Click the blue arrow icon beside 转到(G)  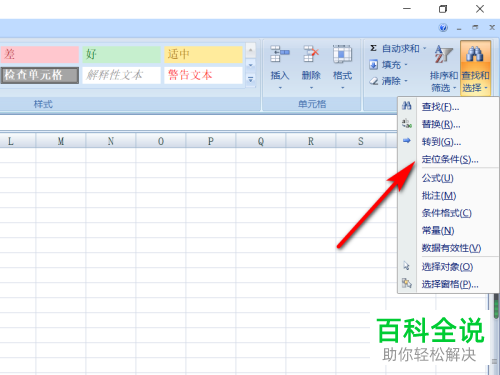(x=407, y=141)
